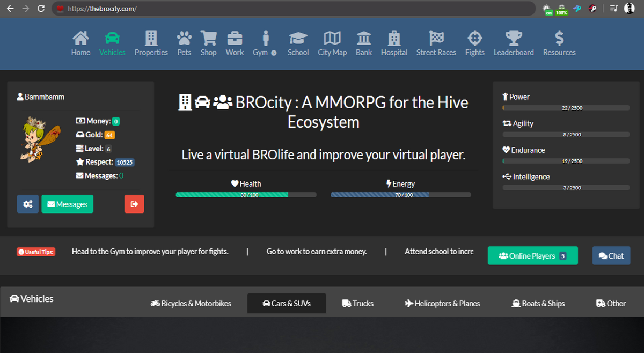This screenshot has width=644, height=353.
Task: Open the Fights crosshair icon
Action: tap(475, 38)
